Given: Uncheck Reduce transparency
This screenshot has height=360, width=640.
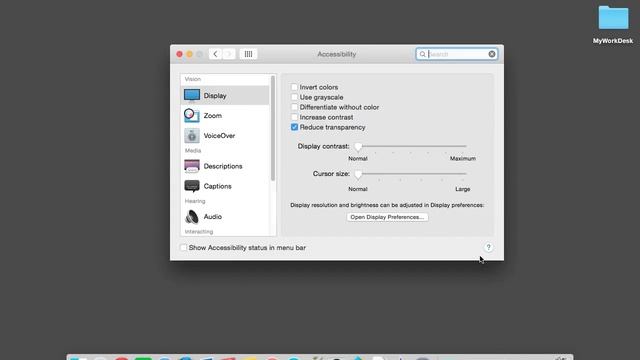Looking at the screenshot, I should 294,127.
